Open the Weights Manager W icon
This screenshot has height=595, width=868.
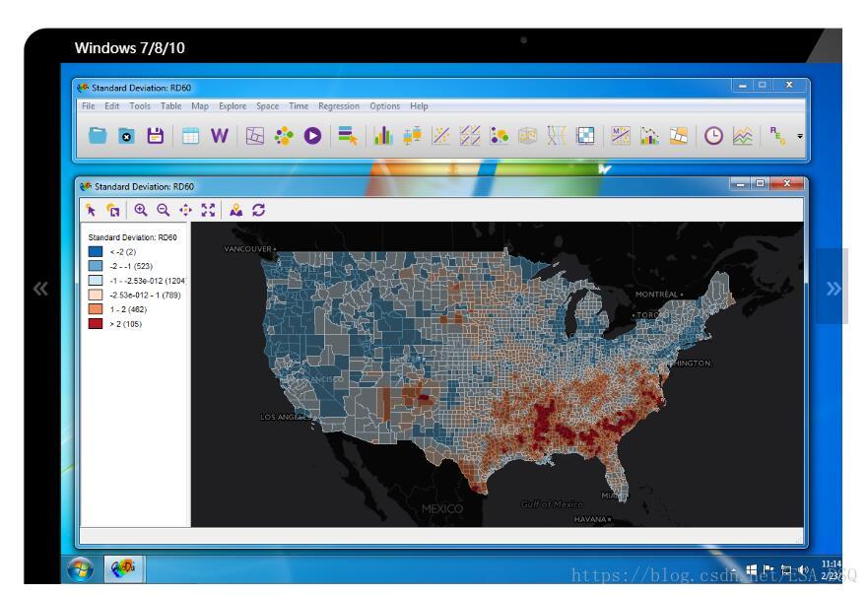tap(219, 135)
